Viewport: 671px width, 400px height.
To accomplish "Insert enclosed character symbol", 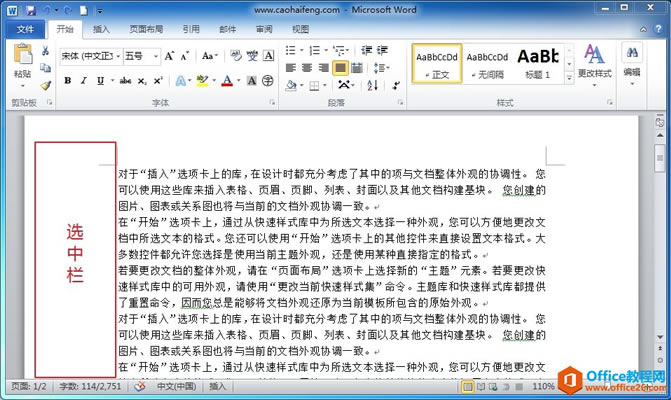I will (x=268, y=80).
